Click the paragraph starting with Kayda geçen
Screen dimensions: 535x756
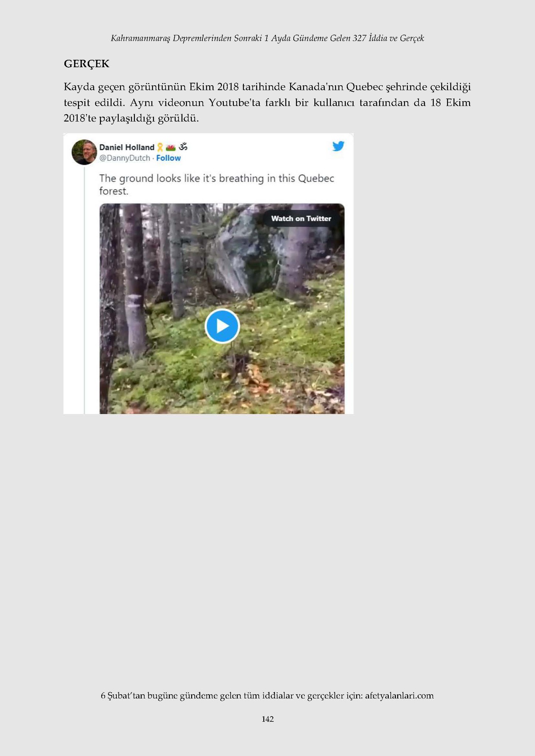pyautogui.click(x=267, y=103)
